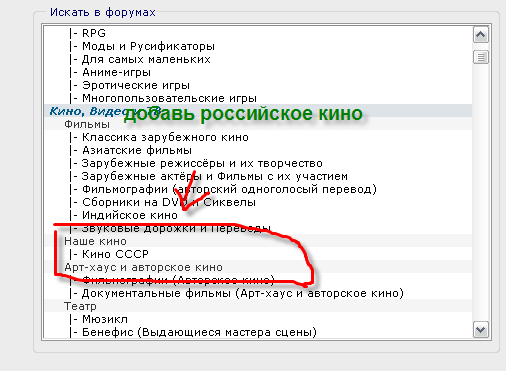Pick "Азиатские фильмы" in the list
The width and height of the screenshot is (506, 371).
258,150
